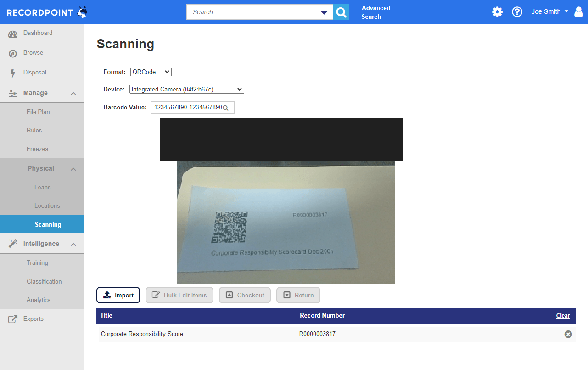
Task: Click the Exports external link icon
Action: pyautogui.click(x=13, y=319)
